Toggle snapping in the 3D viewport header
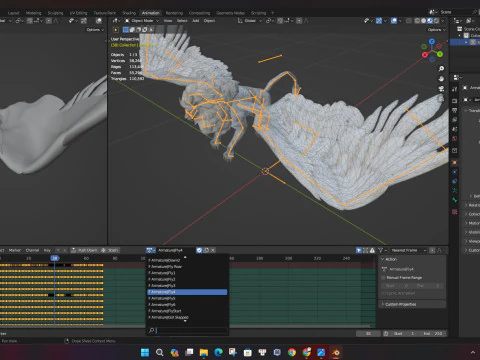The width and height of the screenshot is (480, 360). point(280,21)
